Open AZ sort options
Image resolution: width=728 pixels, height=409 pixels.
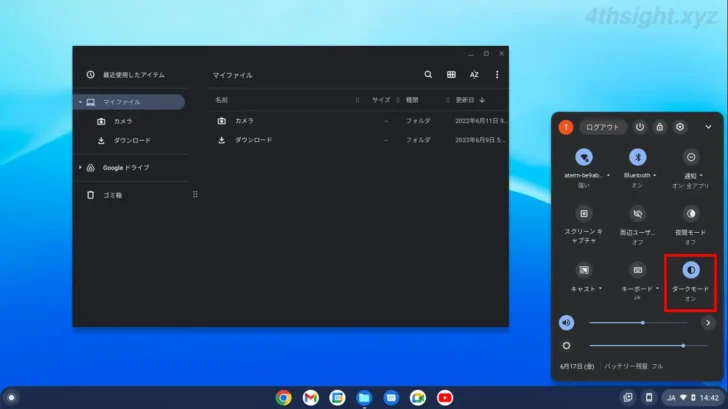coord(474,75)
